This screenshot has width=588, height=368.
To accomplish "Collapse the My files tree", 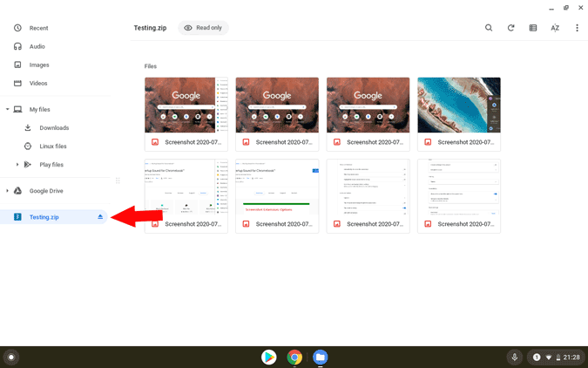I will [x=7, y=109].
